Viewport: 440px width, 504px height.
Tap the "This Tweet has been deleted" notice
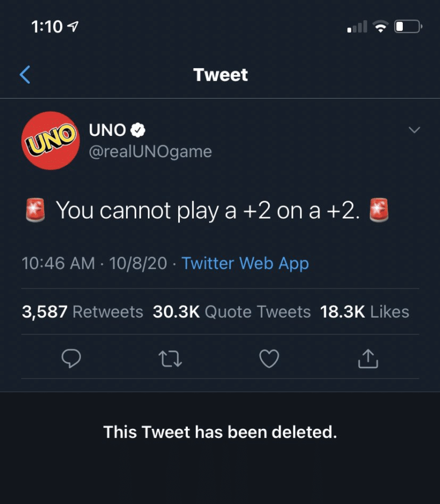click(220, 432)
